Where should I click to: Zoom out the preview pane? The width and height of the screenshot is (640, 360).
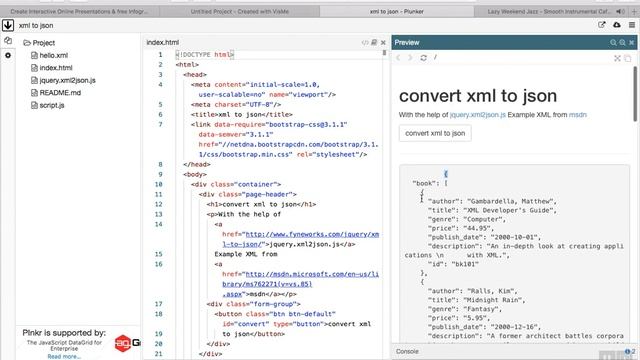(x=613, y=42)
